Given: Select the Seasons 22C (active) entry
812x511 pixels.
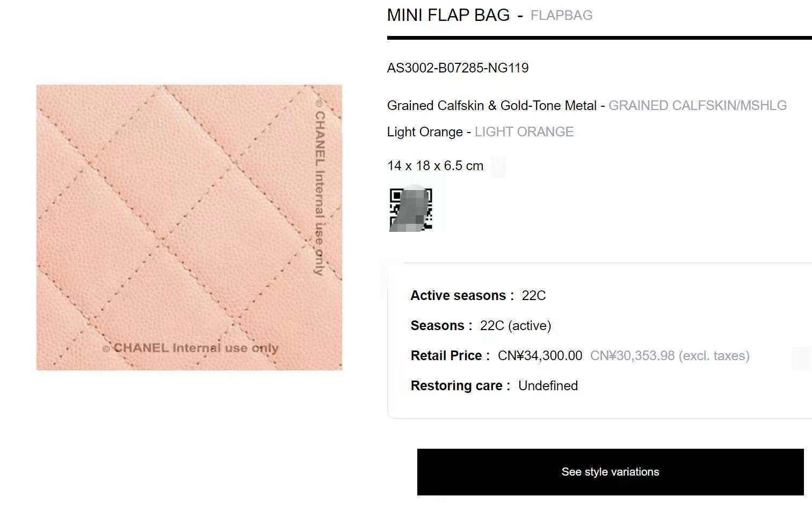Looking at the screenshot, I should coord(516,325).
